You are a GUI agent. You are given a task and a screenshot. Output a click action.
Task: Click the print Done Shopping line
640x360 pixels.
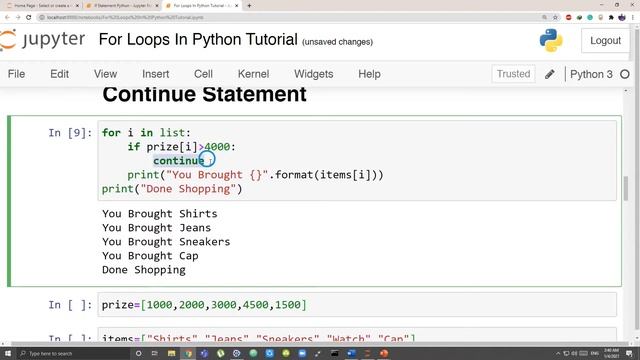172,189
